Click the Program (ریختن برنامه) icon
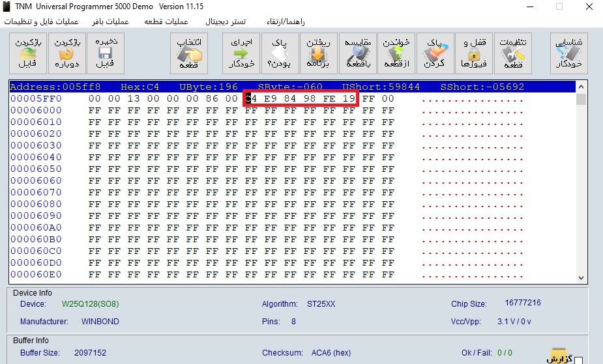This screenshot has height=364, width=603. point(318,53)
